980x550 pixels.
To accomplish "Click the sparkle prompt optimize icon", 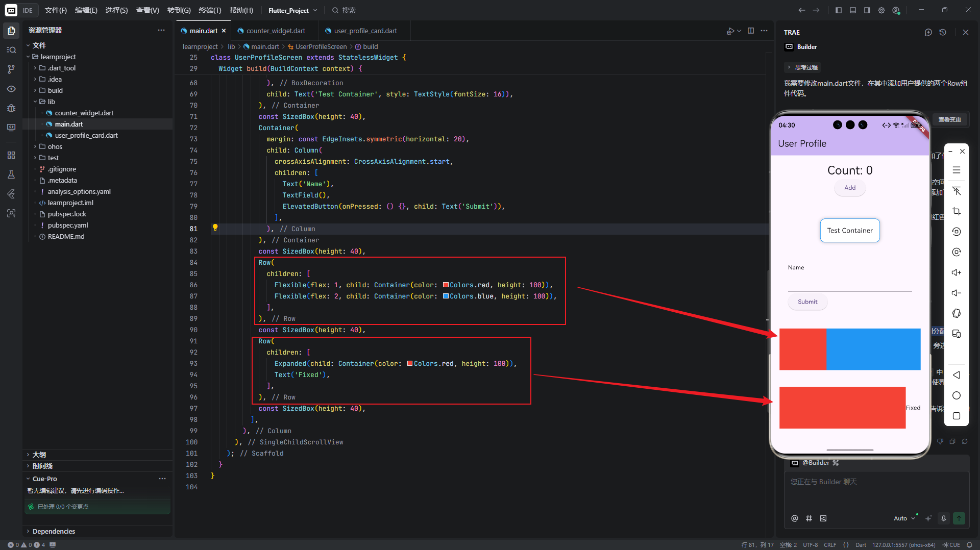I will (x=928, y=518).
